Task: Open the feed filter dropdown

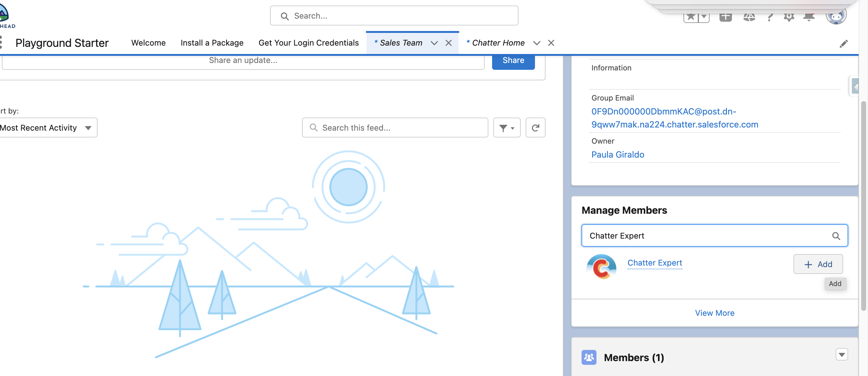Action: [506, 128]
